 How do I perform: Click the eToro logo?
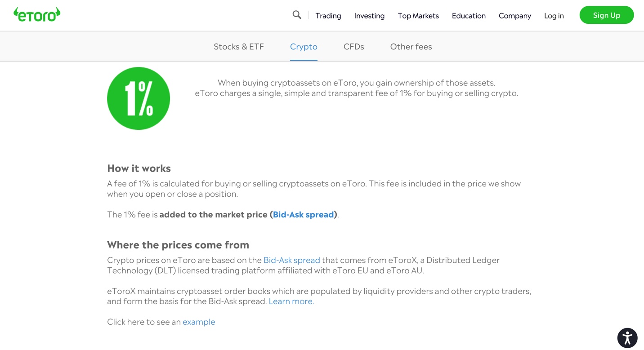[37, 15]
